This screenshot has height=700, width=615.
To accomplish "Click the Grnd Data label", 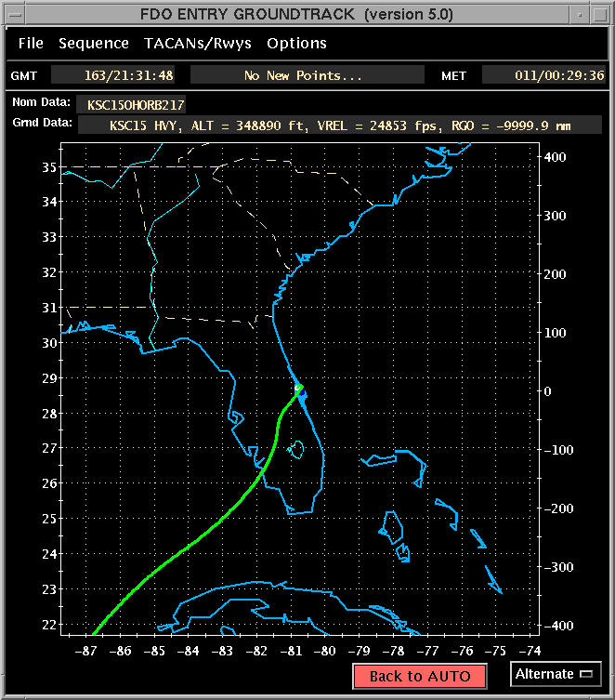I will (x=42, y=122).
